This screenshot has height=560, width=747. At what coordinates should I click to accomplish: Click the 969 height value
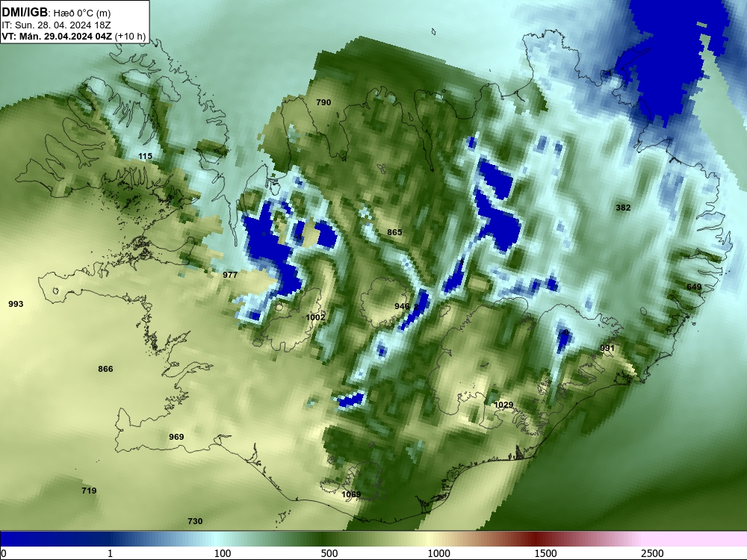pyautogui.click(x=176, y=437)
